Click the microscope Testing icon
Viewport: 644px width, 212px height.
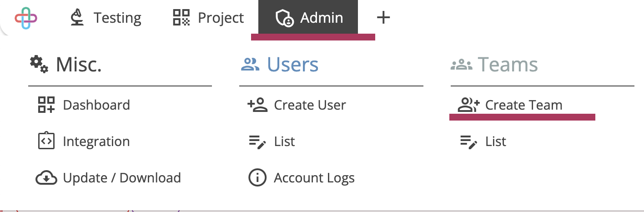pos(77,18)
